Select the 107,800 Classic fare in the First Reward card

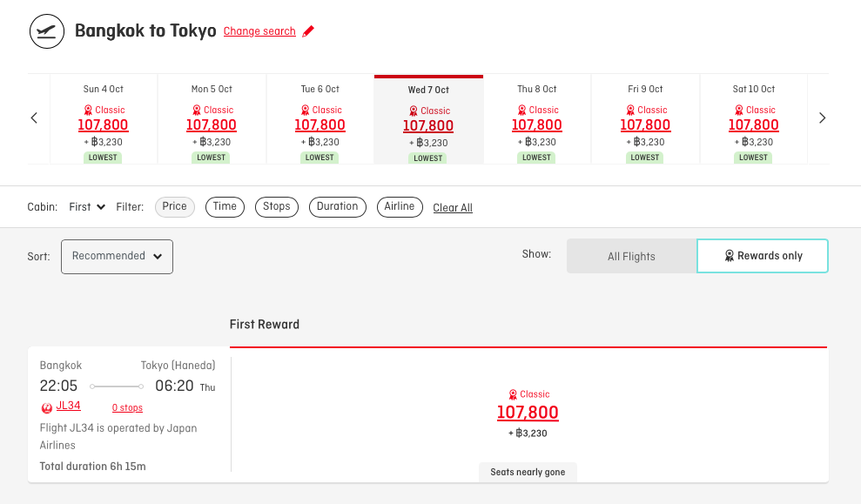tap(528, 412)
